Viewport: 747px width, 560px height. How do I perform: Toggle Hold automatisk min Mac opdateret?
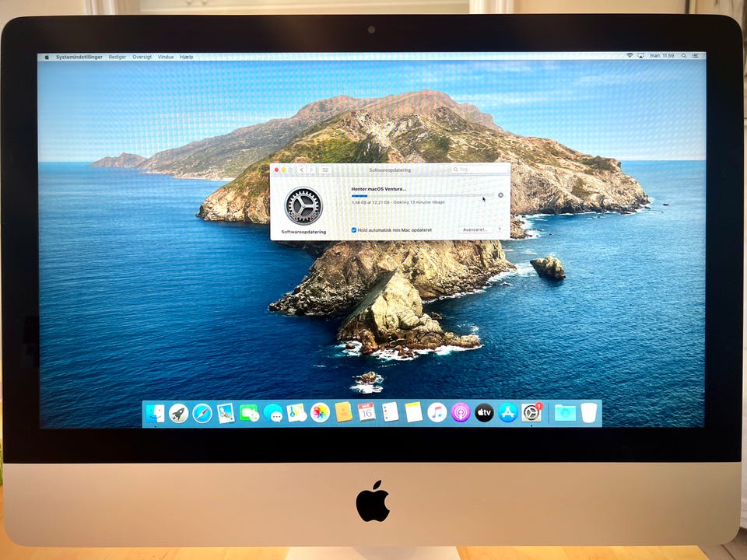pos(354,230)
